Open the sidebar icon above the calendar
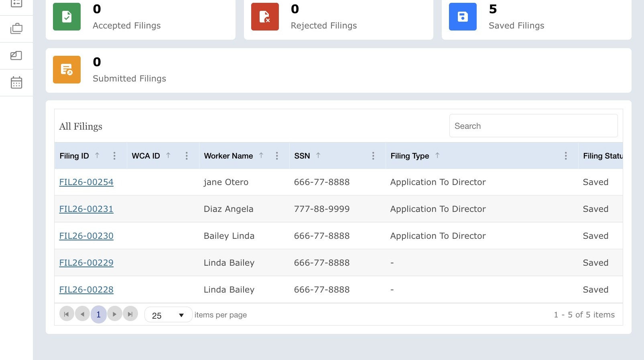 [x=16, y=56]
